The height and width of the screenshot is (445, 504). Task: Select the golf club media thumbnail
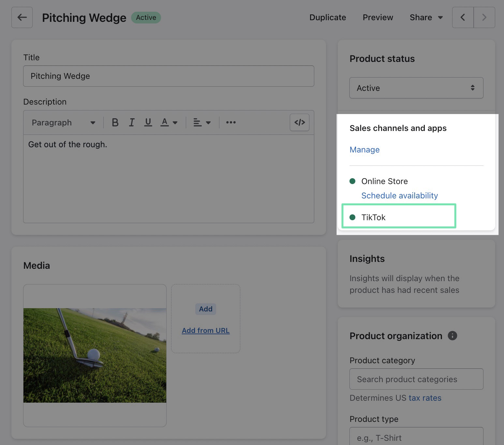95,355
